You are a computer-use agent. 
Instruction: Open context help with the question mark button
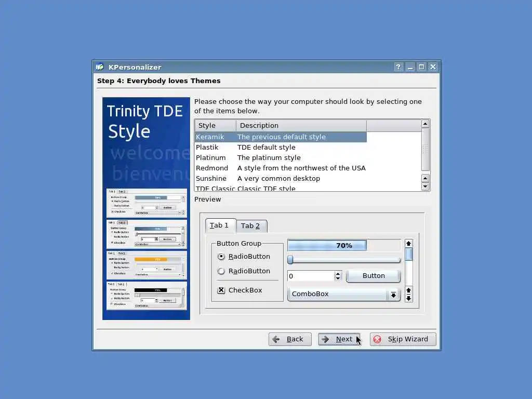(x=398, y=67)
